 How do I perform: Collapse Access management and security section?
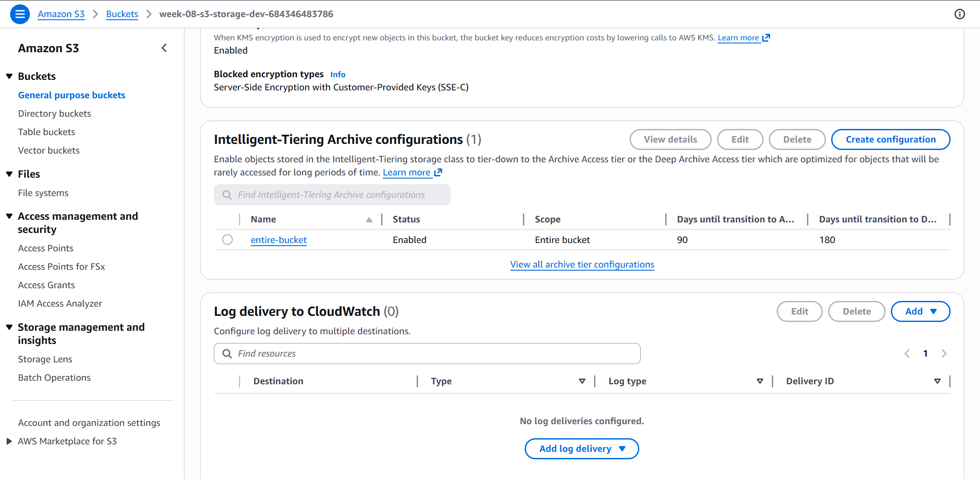(x=9, y=216)
